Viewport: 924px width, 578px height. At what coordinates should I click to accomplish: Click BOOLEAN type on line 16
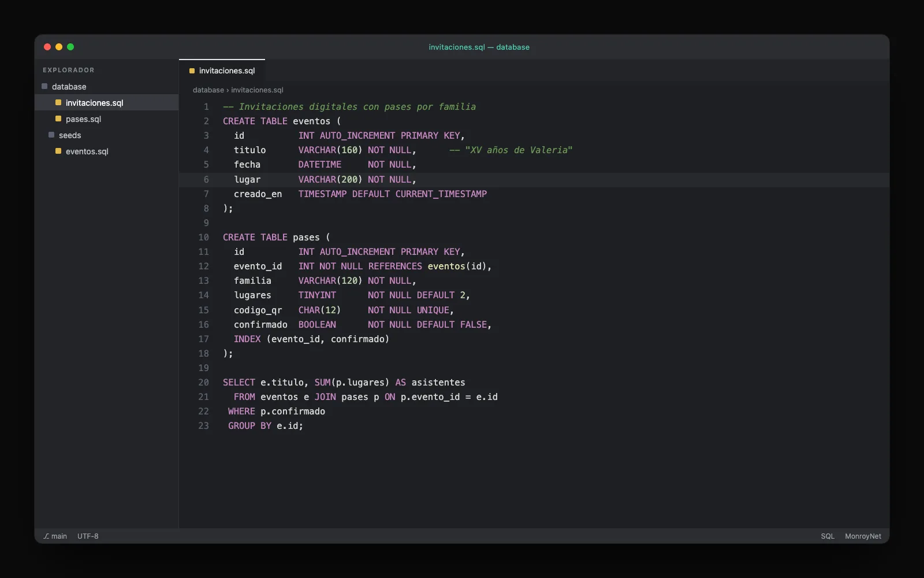click(317, 325)
